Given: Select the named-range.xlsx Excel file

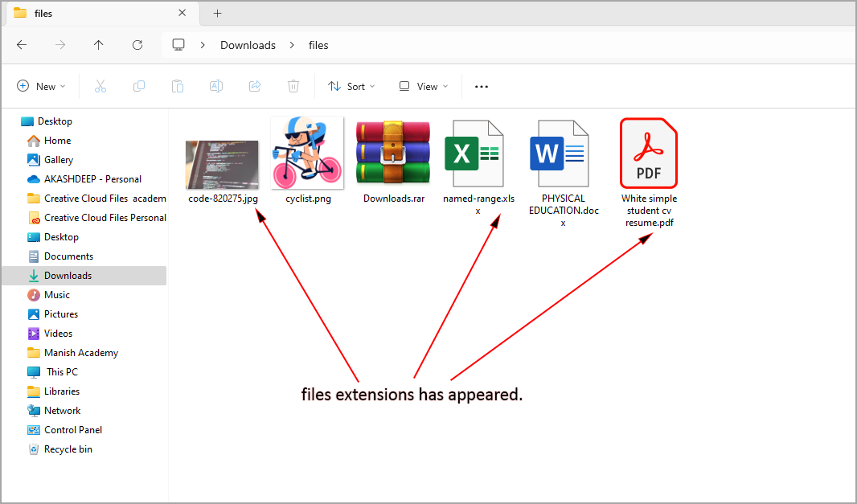Looking at the screenshot, I should pyautogui.click(x=478, y=153).
